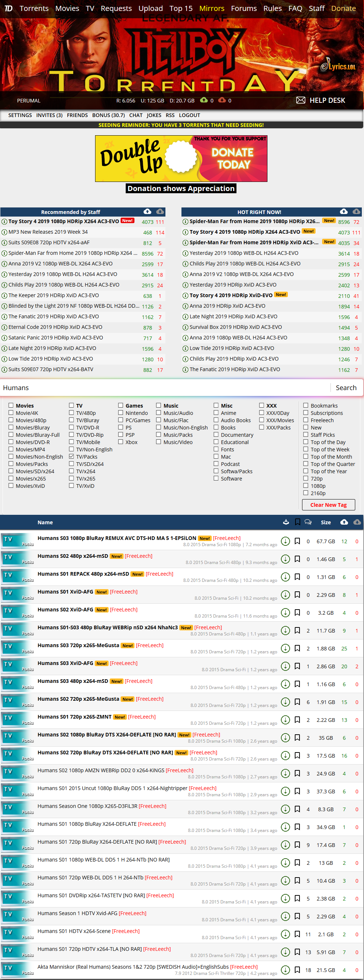The width and height of the screenshot is (364, 980).
Task: Open the Torrents menu
Action: tap(34, 8)
